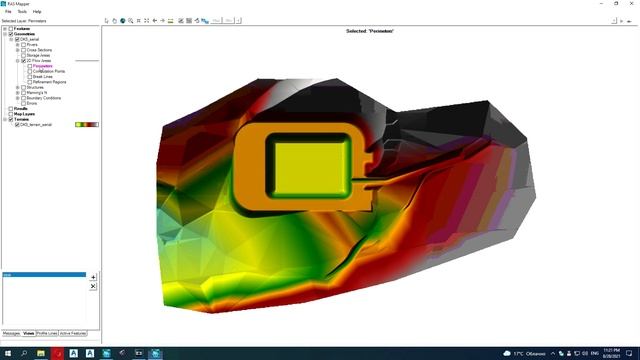The height and width of the screenshot is (360, 640).
Task: Expand the Structures tree node
Action: (x=18, y=87)
